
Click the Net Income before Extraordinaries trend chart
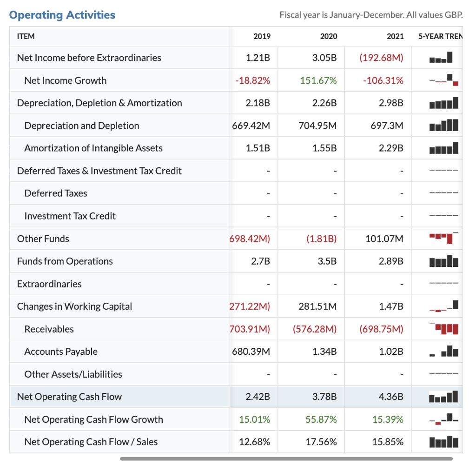pyautogui.click(x=441, y=57)
